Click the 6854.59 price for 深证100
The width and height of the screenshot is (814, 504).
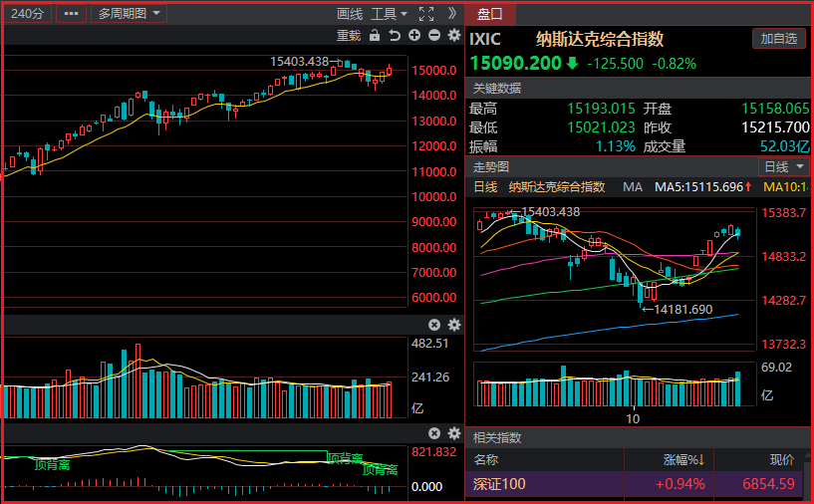(768, 484)
